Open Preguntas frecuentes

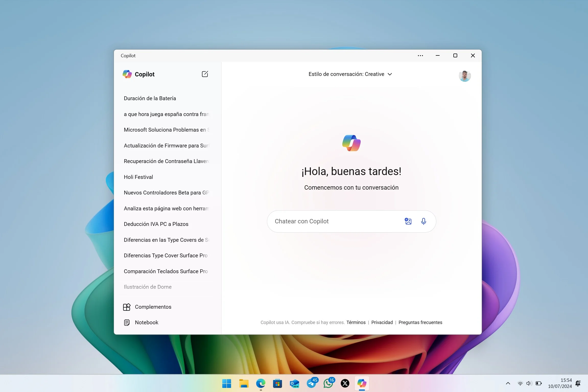click(x=420, y=322)
